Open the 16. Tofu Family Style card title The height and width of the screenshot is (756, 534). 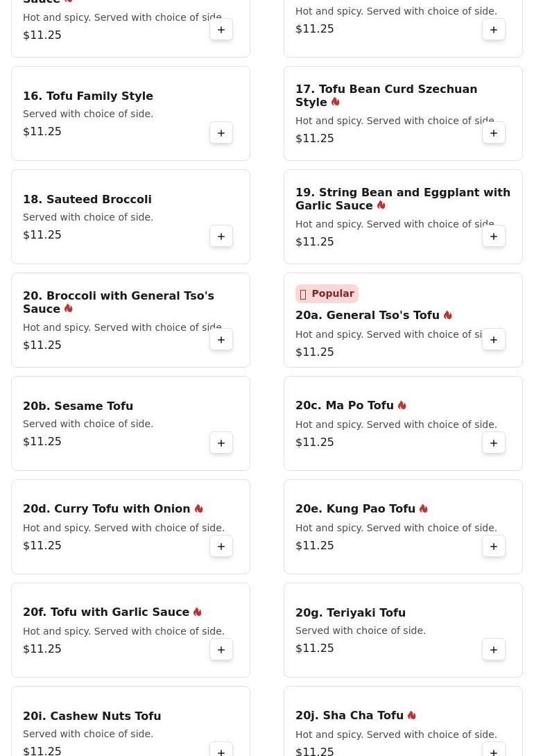(88, 96)
